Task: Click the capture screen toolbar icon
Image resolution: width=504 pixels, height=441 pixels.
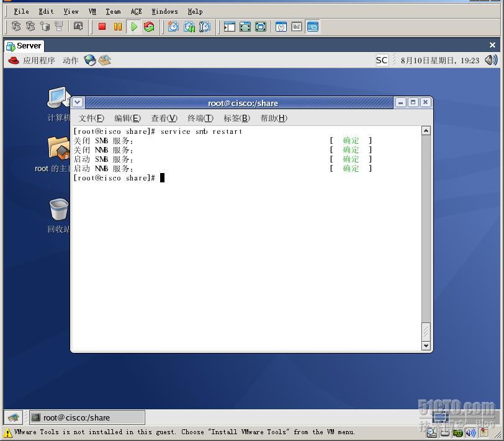Action: click(x=78, y=26)
